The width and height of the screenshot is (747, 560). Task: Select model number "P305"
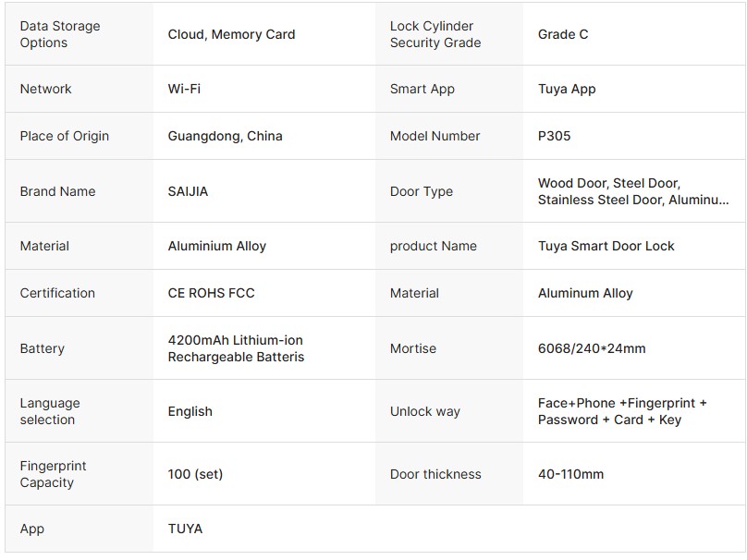tap(555, 136)
